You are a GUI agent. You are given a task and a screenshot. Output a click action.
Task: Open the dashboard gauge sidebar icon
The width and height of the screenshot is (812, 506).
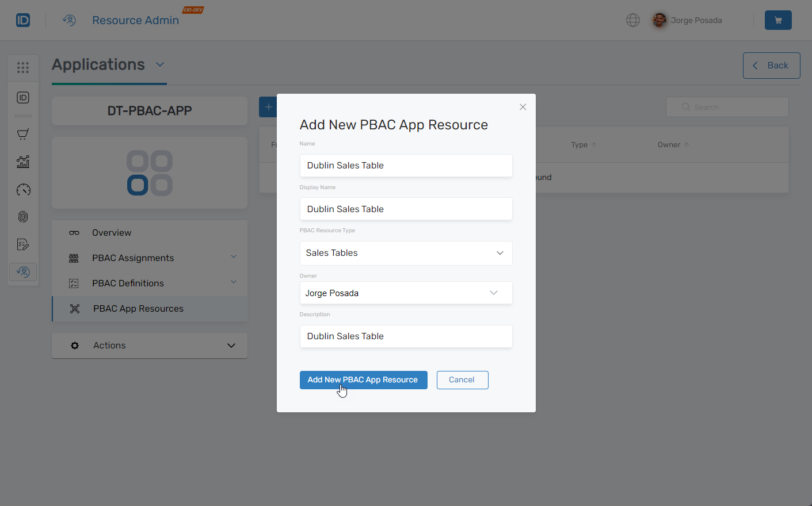(23, 189)
